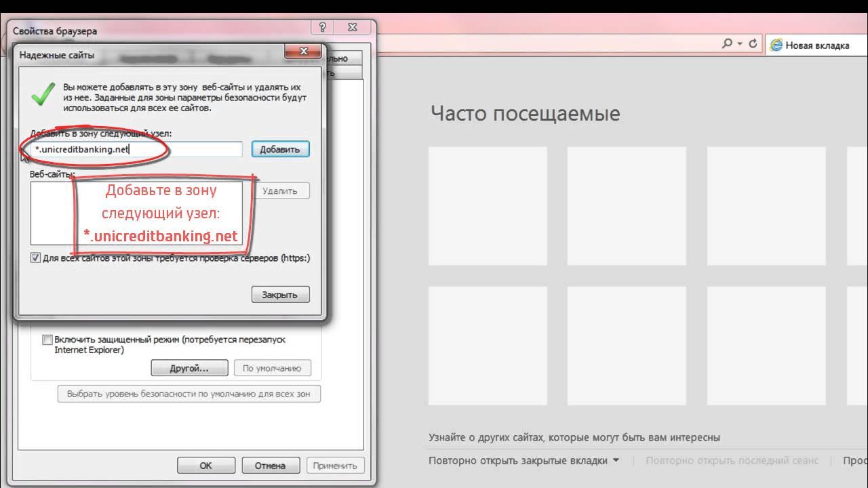Select the Новая вкладка tab
868x488 pixels.
click(x=817, y=45)
